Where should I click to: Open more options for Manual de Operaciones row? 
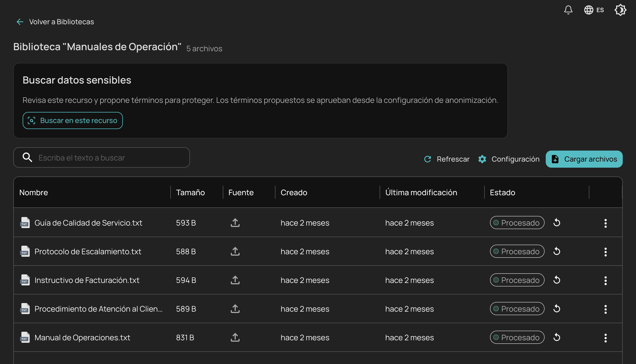coord(605,338)
